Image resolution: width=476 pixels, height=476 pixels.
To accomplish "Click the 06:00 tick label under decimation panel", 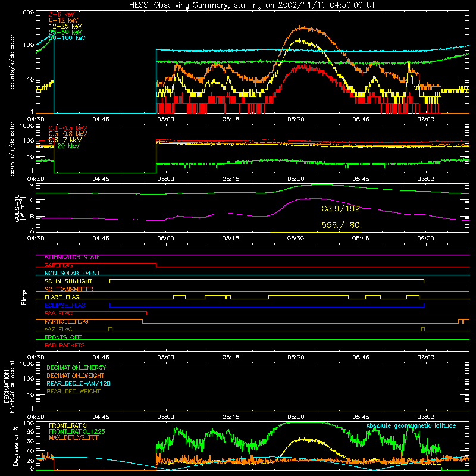I will (x=425, y=417).
